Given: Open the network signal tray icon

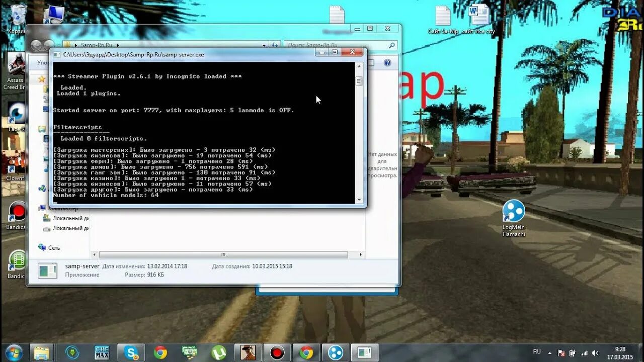Looking at the screenshot, I should point(585,353).
